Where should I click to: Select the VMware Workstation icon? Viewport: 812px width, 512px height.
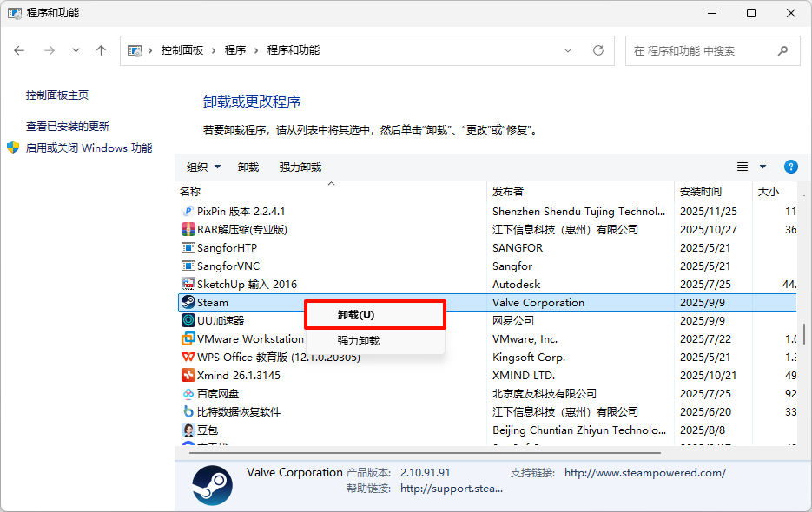click(188, 338)
